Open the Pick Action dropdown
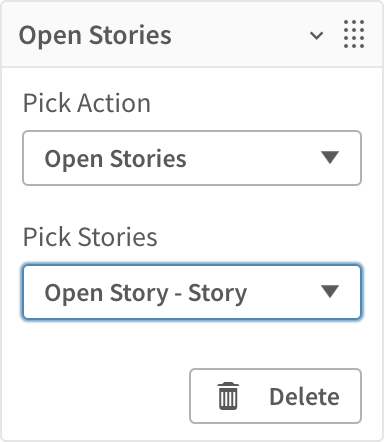The image size is (384, 442). pos(192,158)
